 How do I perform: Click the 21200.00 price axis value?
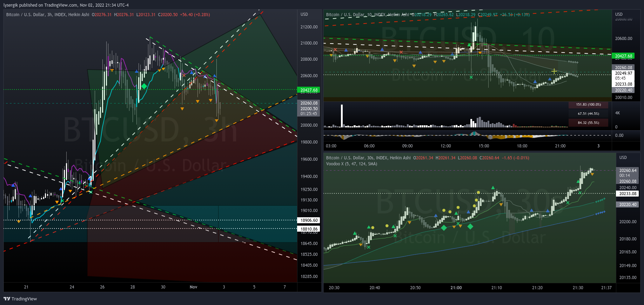[x=309, y=27]
